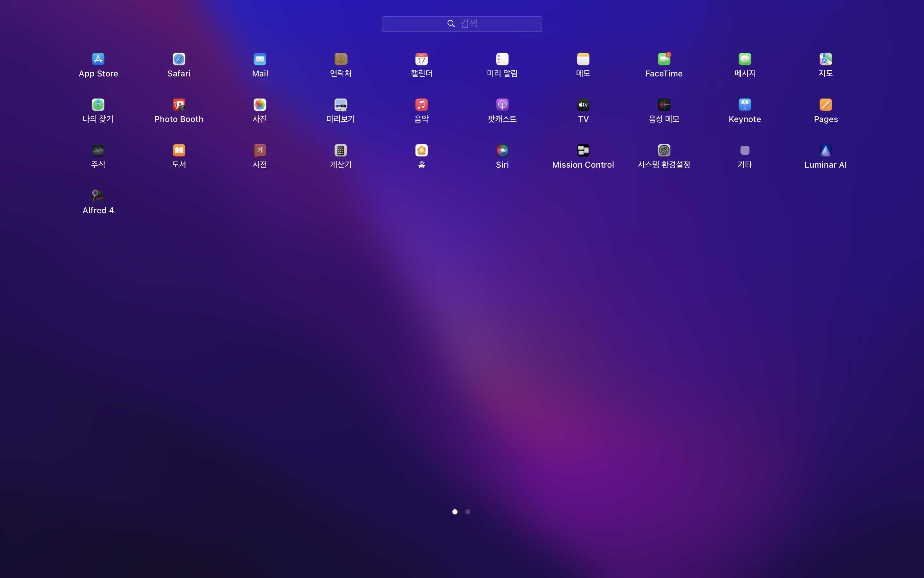The image size is (924, 578).
Task: Open the Apple TV app
Action: tap(583, 105)
